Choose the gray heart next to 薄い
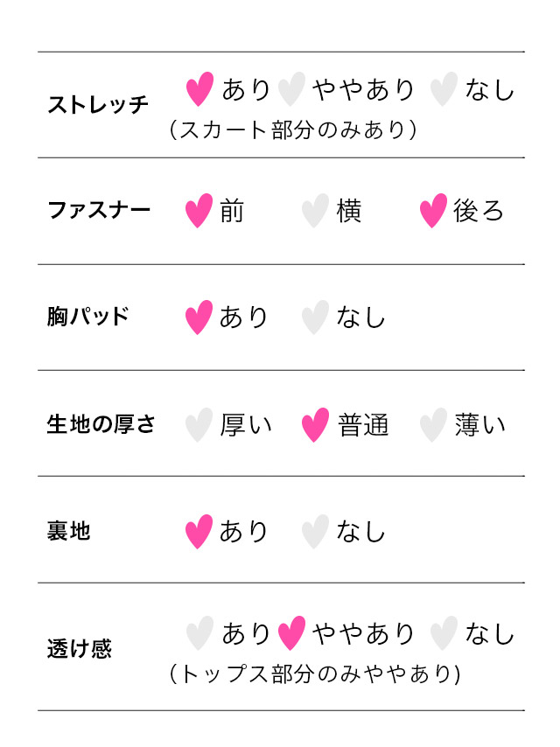The width and height of the screenshot is (560, 747). tap(433, 425)
